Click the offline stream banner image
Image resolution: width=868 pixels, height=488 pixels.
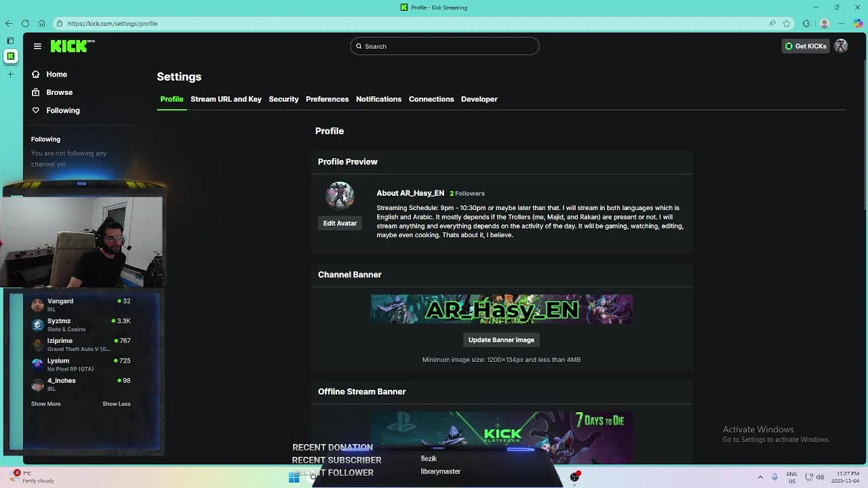[x=501, y=437]
